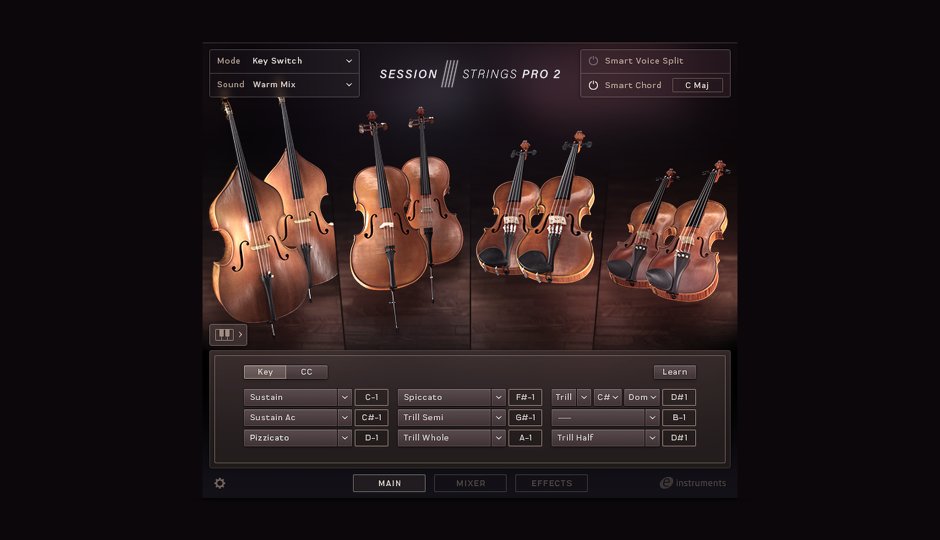The height and width of the screenshot is (540, 940).
Task: Open the Spiccato articulation dropdown
Action: [452, 397]
